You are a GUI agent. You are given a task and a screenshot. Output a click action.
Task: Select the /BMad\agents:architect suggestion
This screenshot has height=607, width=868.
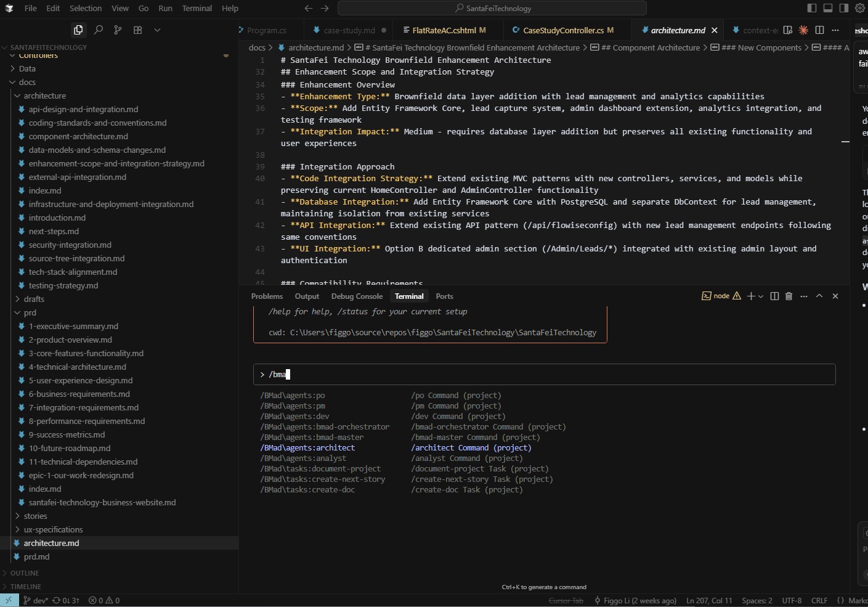point(307,448)
